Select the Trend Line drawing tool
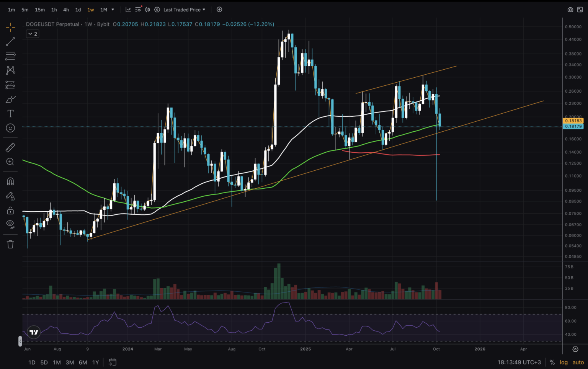The image size is (588, 369). pos(10,42)
